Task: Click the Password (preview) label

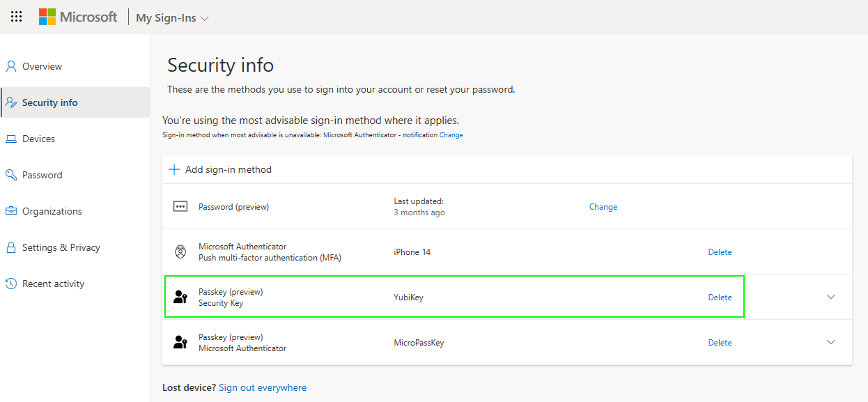Action: 234,207
